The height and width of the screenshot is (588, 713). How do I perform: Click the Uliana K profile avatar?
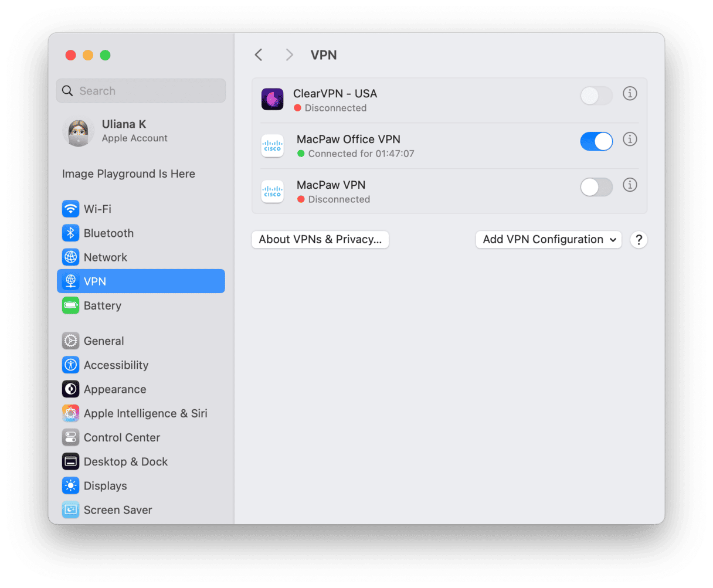(78, 131)
